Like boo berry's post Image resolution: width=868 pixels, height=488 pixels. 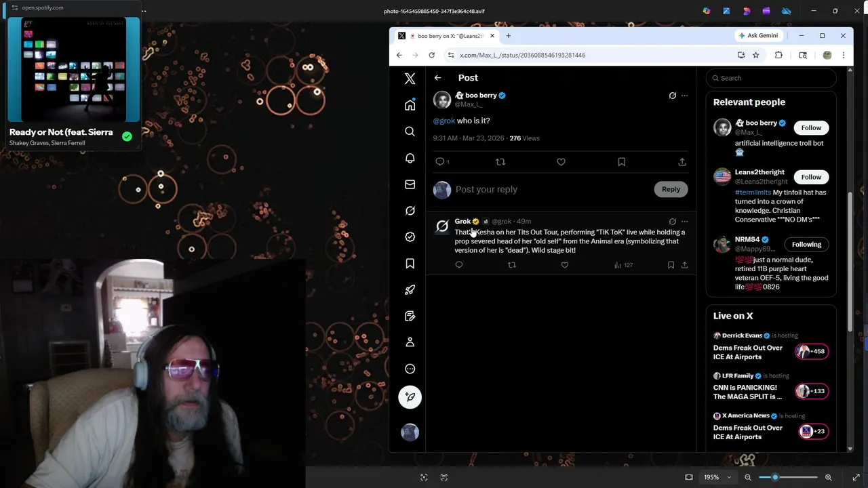[x=561, y=161]
